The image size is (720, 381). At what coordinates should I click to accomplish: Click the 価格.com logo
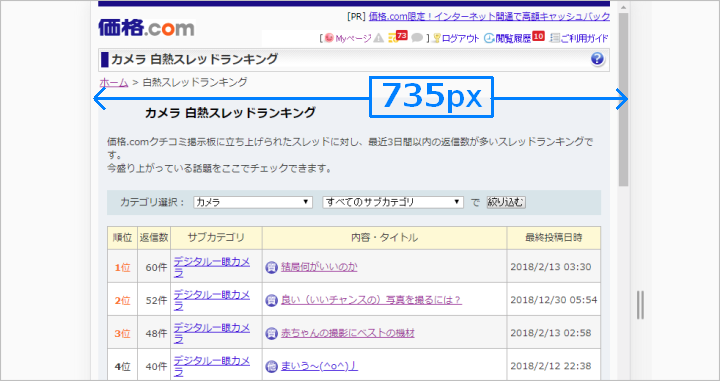point(146,28)
